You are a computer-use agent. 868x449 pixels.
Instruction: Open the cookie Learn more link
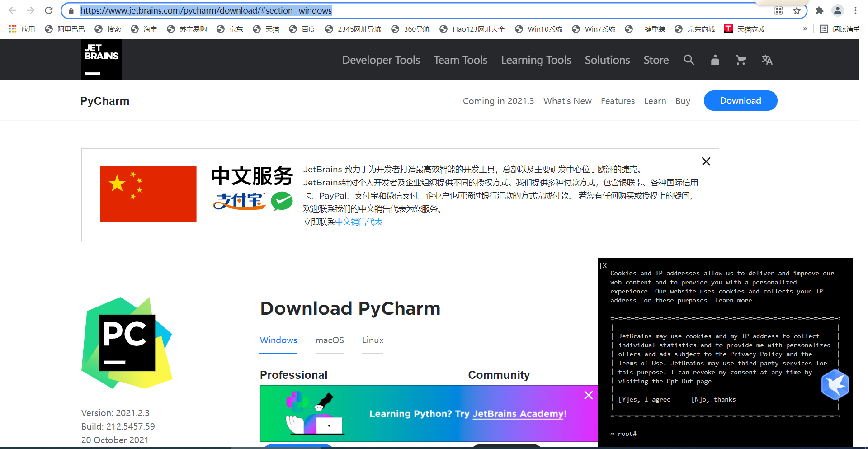pyautogui.click(x=733, y=300)
